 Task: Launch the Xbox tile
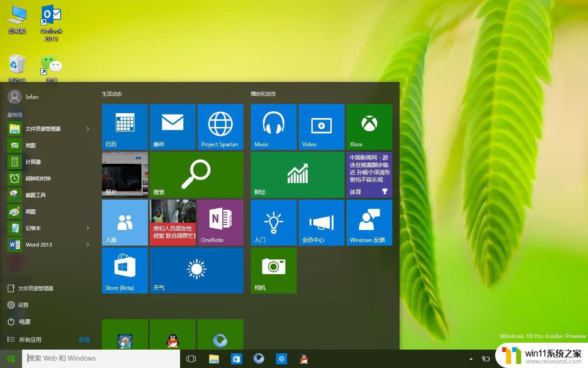(369, 127)
